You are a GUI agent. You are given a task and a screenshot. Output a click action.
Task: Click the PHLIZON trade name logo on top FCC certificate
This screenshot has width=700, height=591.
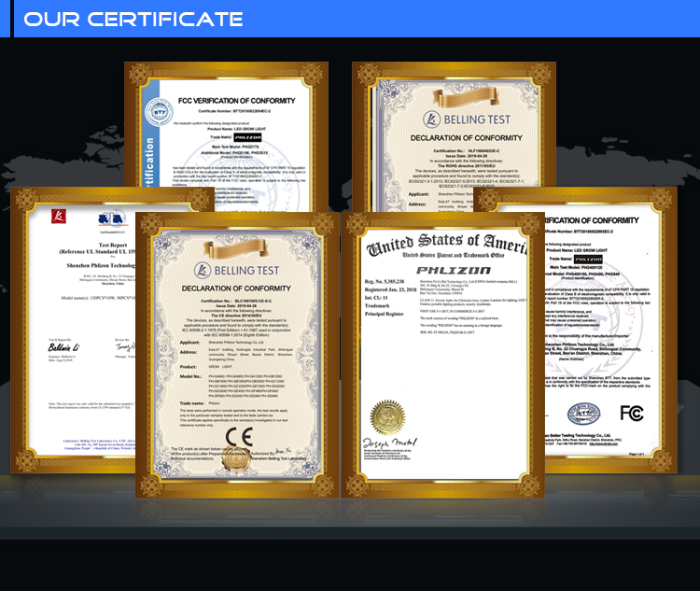click(x=247, y=137)
